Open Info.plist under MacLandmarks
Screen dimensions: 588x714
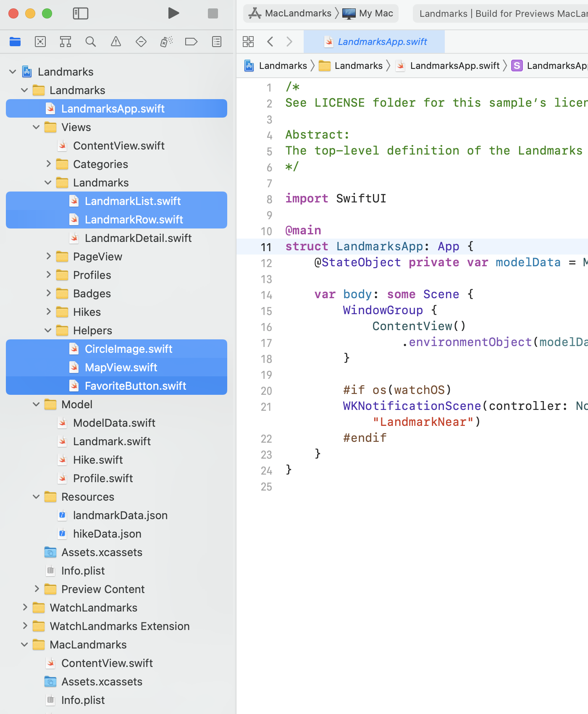point(116,700)
